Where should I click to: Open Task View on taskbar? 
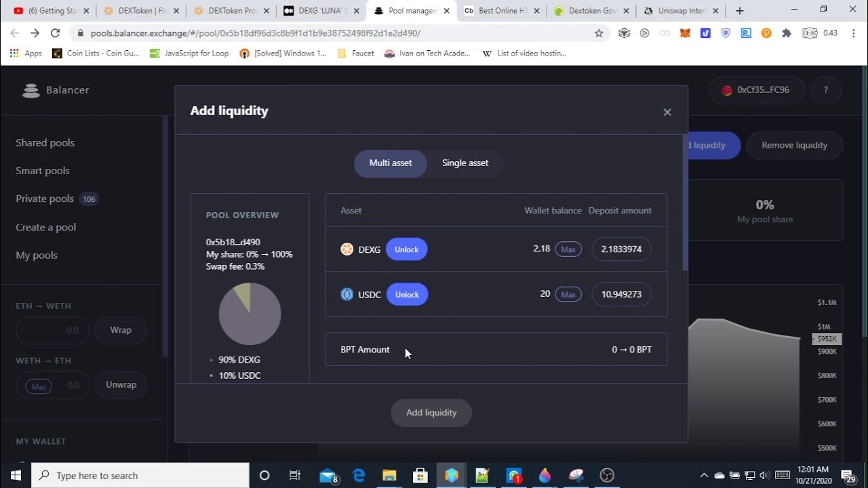295,475
